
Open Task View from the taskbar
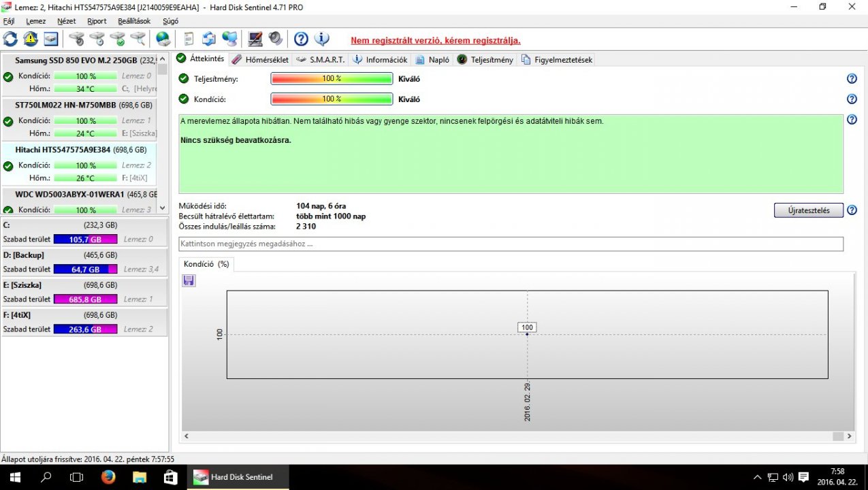pyautogui.click(x=77, y=477)
